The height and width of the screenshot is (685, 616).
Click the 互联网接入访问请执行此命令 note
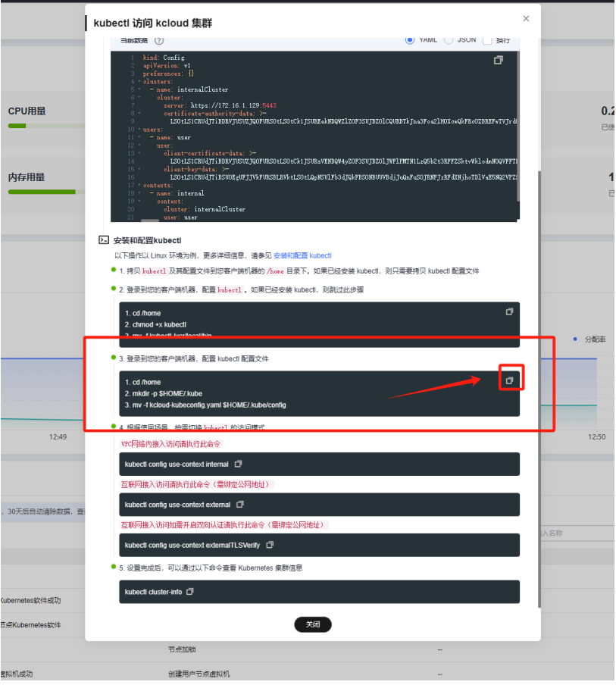click(197, 485)
